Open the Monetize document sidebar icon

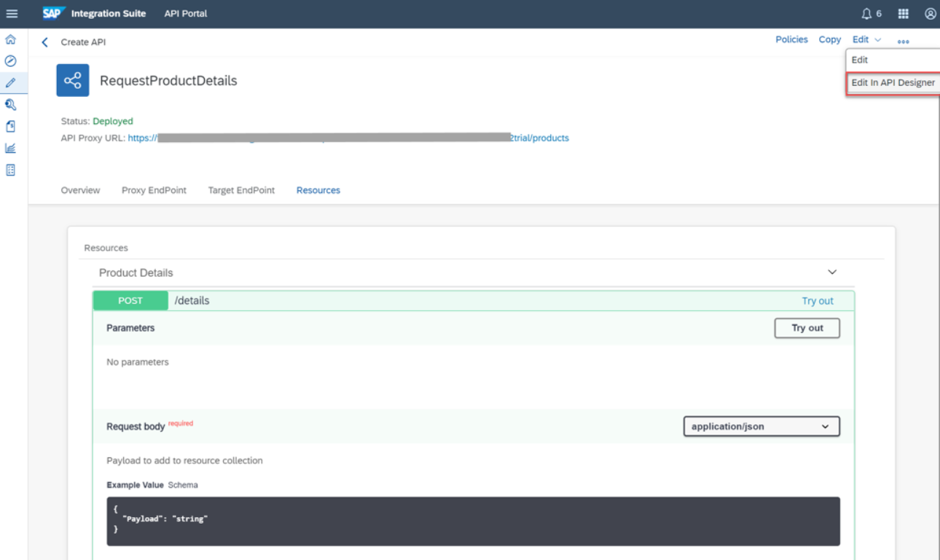pyautogui.click(x=10, y=126)
